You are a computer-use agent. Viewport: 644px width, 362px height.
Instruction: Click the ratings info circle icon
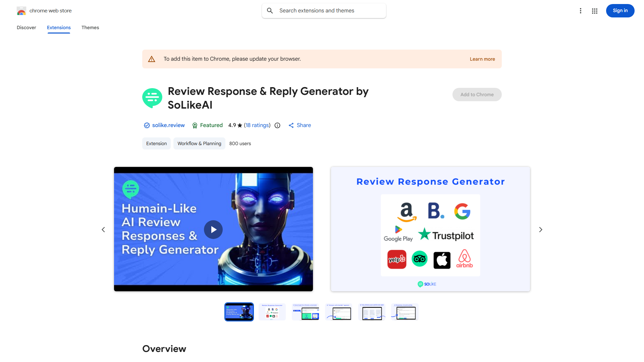pos(277,125)
